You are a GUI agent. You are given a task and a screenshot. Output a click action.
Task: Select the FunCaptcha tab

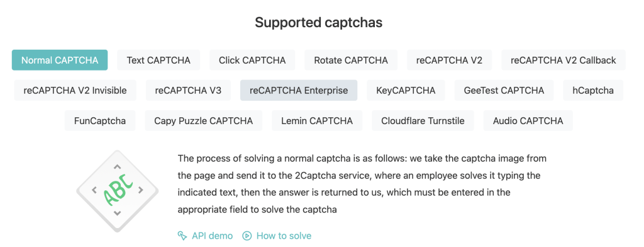coord(100,120)
